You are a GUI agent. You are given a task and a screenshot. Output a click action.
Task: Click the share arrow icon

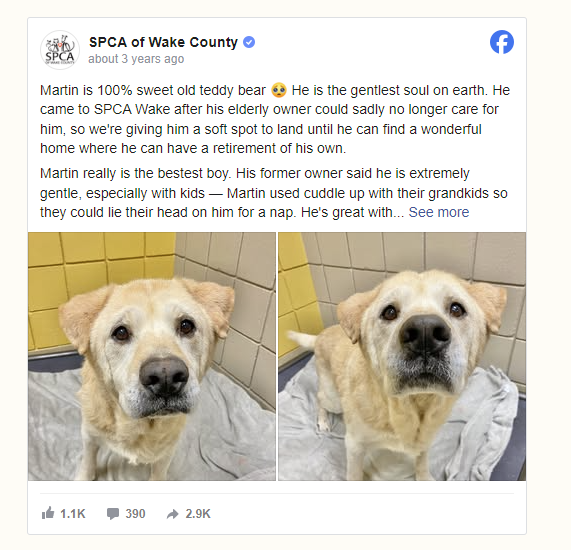pyautogui.click(x=173, y=514)
